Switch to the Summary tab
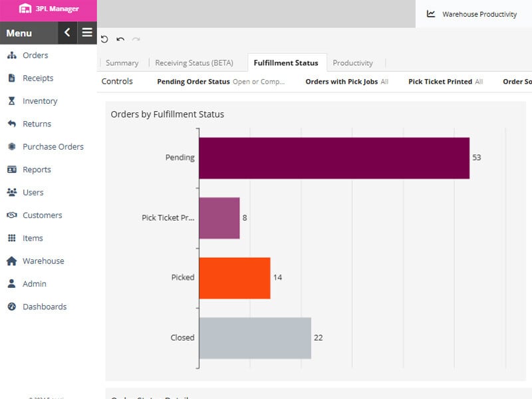Image resolution: width=532 pixels, height=399 pixels. [x=122, y=63]
